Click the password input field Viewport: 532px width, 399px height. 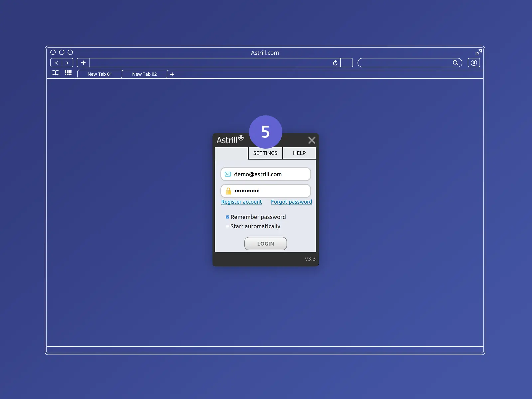tap(266, 191)
